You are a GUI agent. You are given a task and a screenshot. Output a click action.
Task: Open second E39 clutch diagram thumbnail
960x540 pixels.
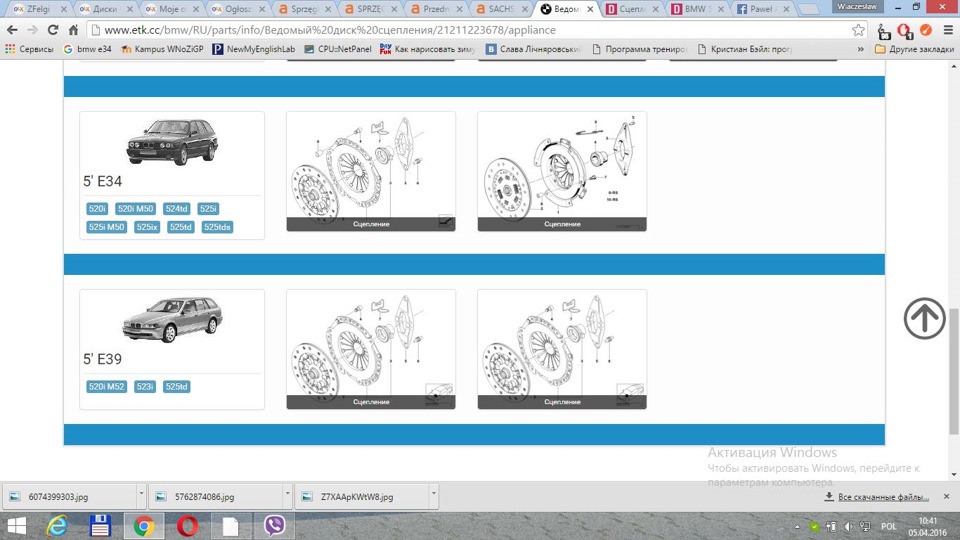coord(562,349)
